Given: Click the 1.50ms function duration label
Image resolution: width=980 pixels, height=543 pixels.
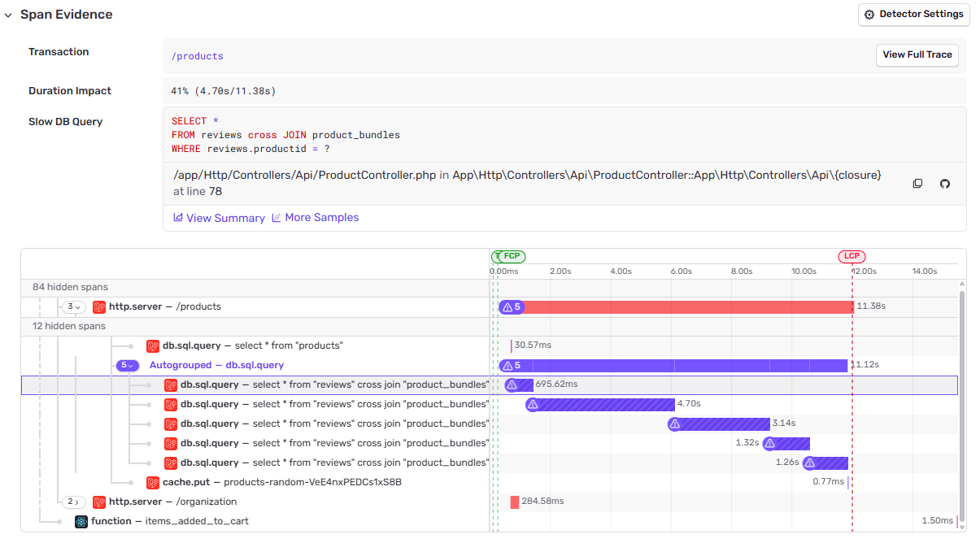Looking at the screenshot, I should click(938, 521).
